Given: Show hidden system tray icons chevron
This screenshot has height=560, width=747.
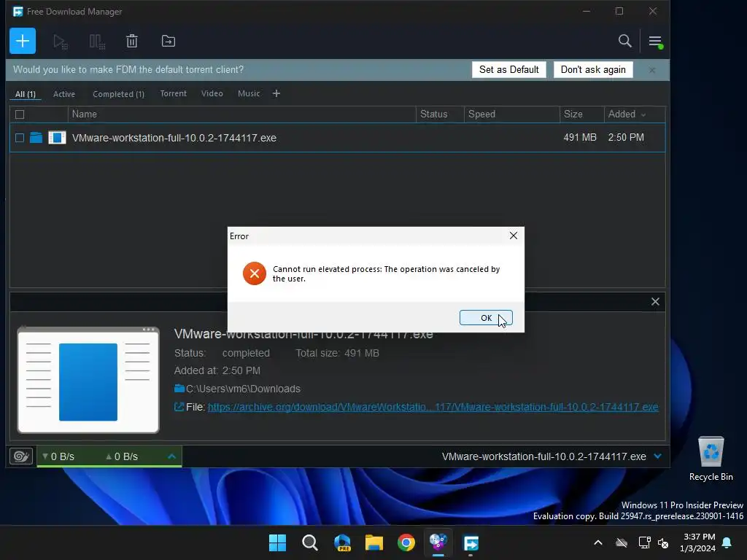Looking at the screenshot, I should point(598,542).
